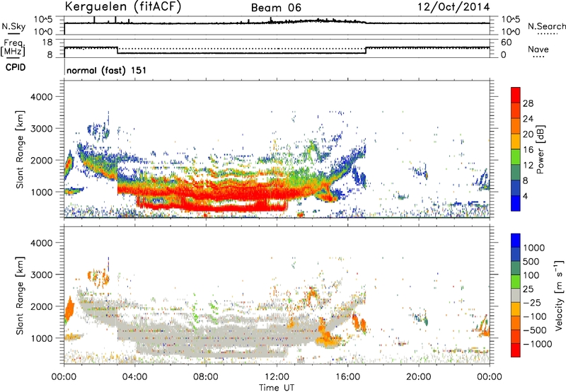Click the '04:00' time axis tick label
The width and height of the screenshot is (566, 392).
[134, 377]
